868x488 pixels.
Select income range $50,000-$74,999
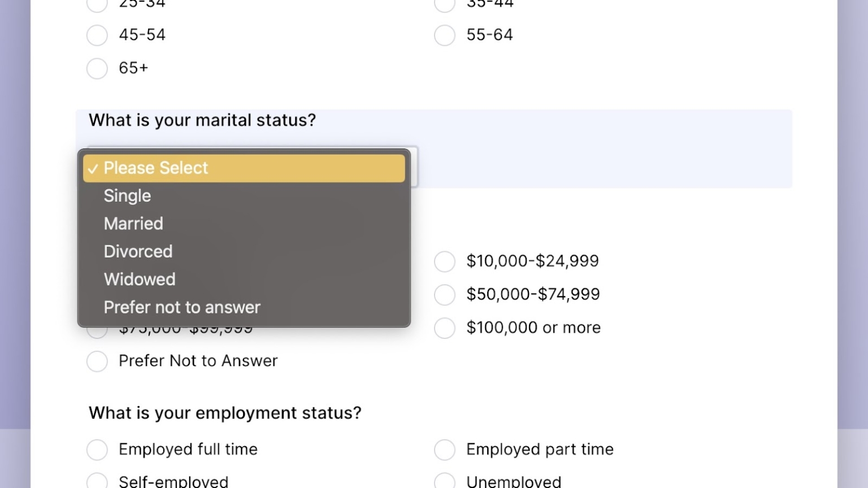[x=444, y=294]
